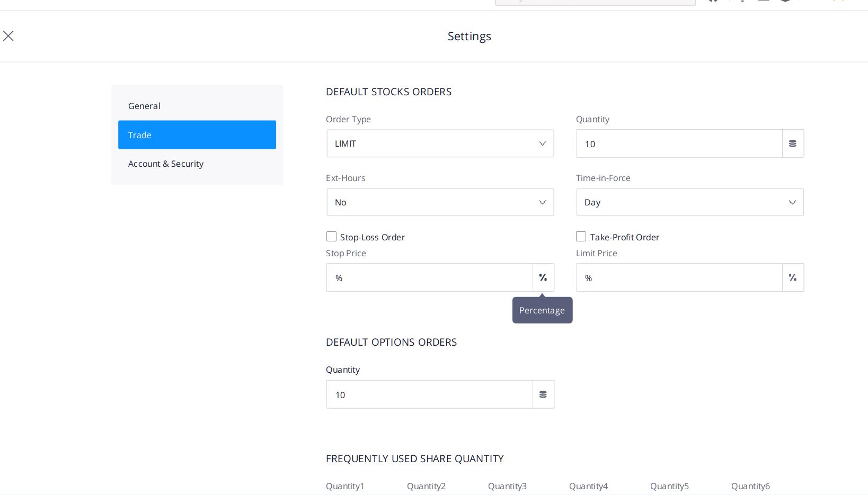Click the Quantity6 column label

coord(750,486)
